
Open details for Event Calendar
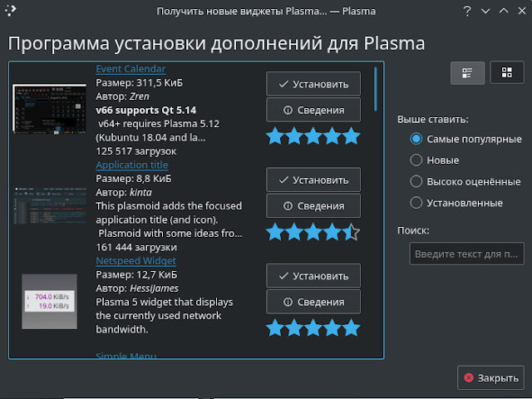pos(313,110)
